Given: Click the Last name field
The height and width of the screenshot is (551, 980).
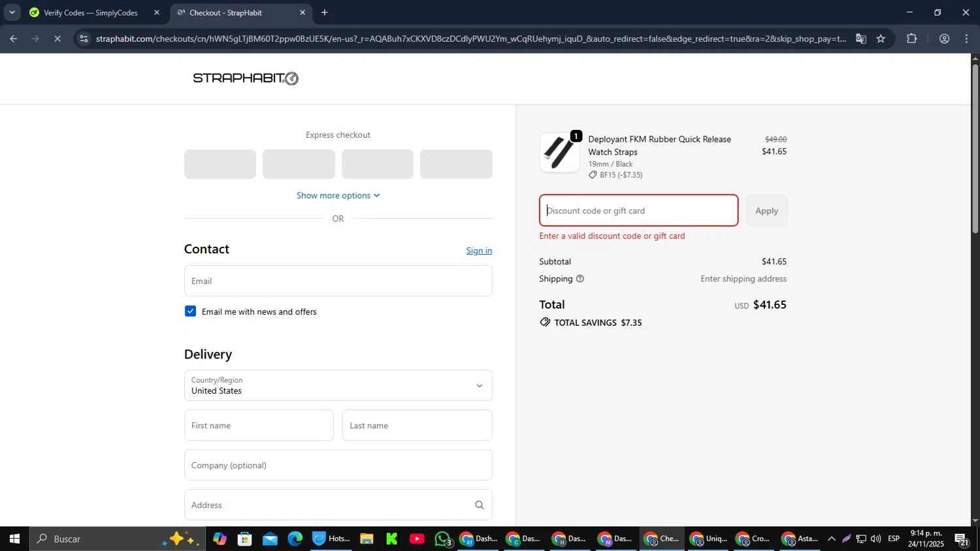Looking at the screenshot, I should point(417,425).
